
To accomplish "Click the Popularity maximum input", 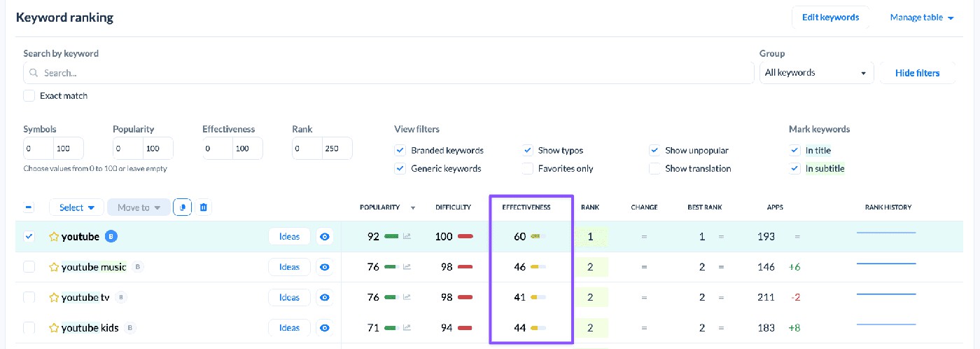I will [158, 149].
